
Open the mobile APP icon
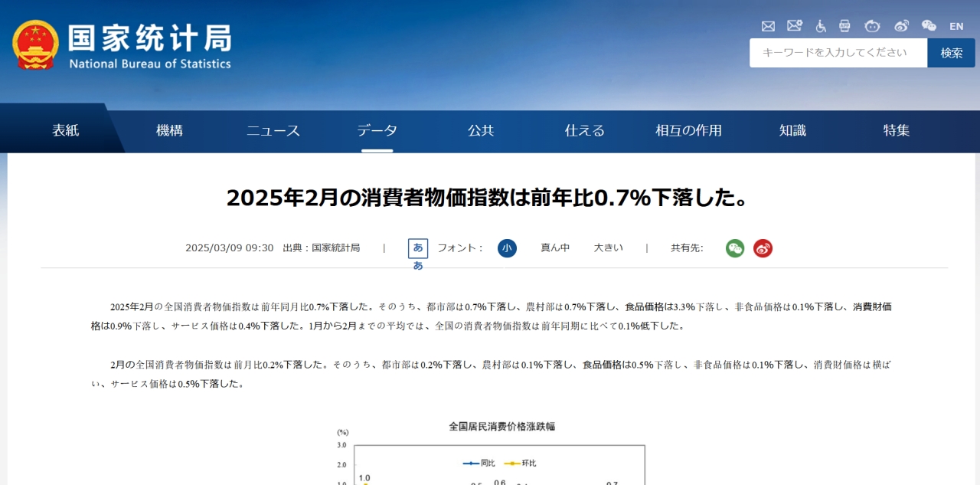click(x=844, y=26)
